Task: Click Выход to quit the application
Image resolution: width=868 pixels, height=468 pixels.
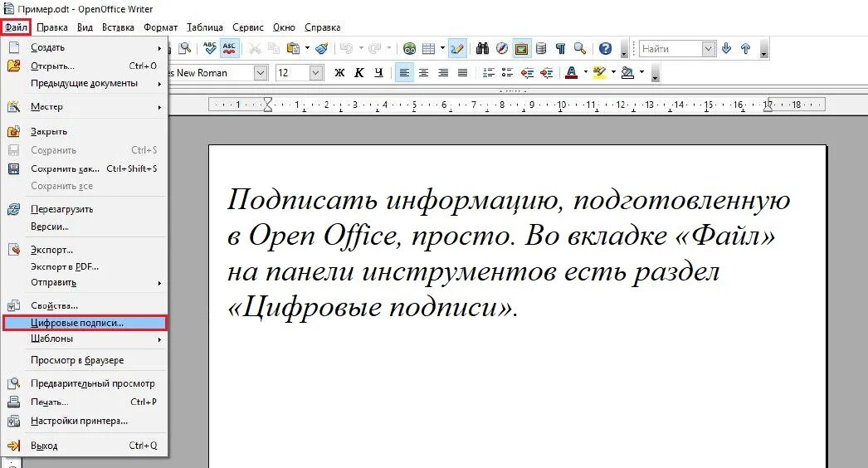Action: pyautogui.click(x=85, y=446)
